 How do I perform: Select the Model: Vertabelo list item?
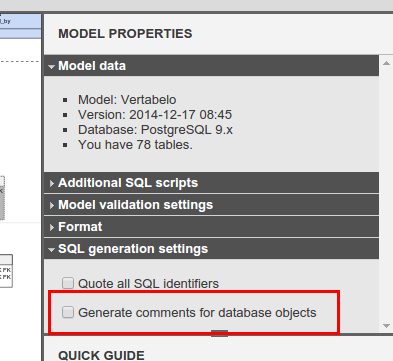pyautogui.click(x=127, y=100)
